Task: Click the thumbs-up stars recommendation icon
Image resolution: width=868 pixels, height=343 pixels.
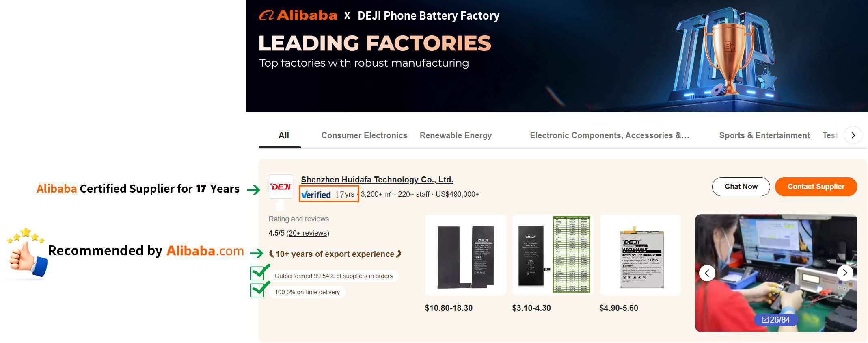Action: [26, 254]
